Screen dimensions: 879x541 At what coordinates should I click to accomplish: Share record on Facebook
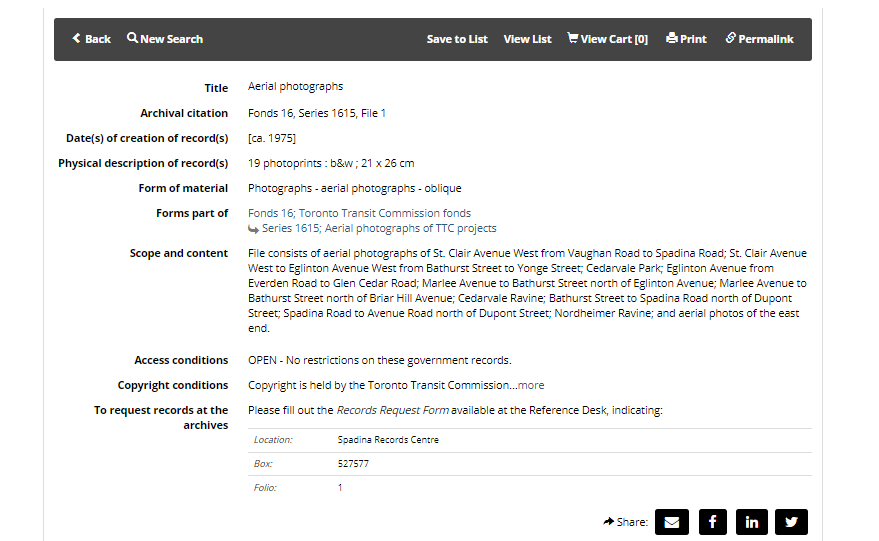click(713, 522)
